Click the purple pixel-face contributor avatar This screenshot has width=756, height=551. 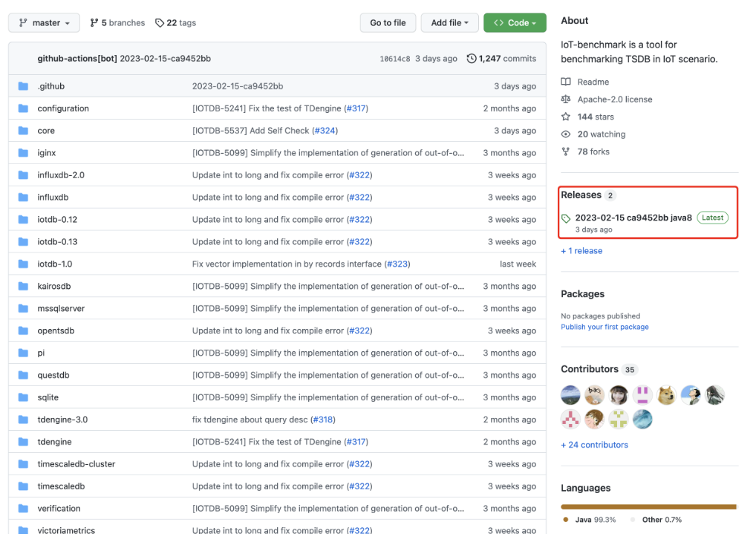pos(642,395)
